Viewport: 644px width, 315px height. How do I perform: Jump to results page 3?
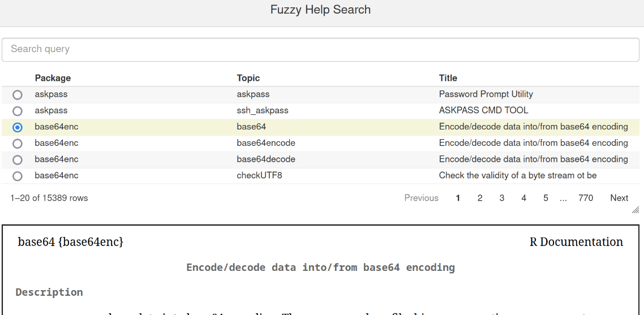[501, 198]
